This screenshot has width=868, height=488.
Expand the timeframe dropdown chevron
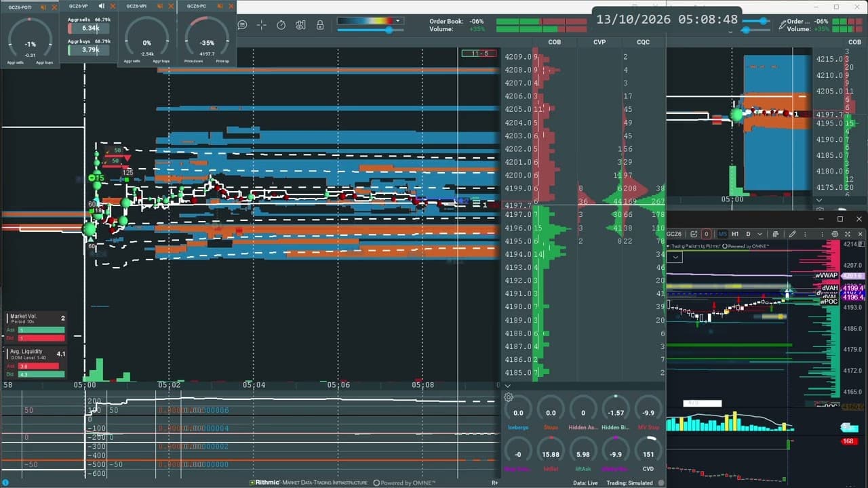pyautogui.click(x=759, y=234)
